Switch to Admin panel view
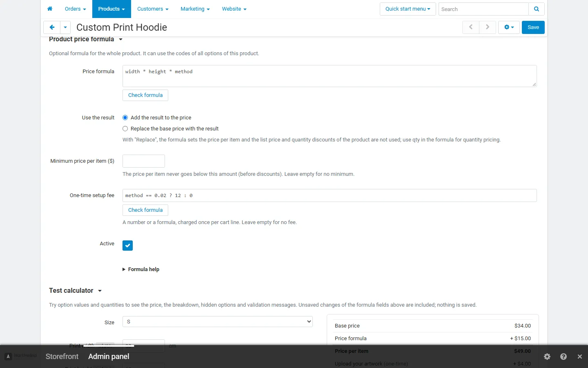The height and width of the screenshot is (368, 588). coord(109,357)
